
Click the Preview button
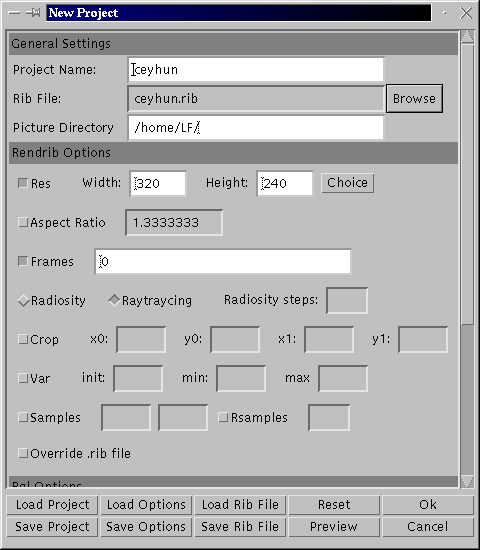334,526
